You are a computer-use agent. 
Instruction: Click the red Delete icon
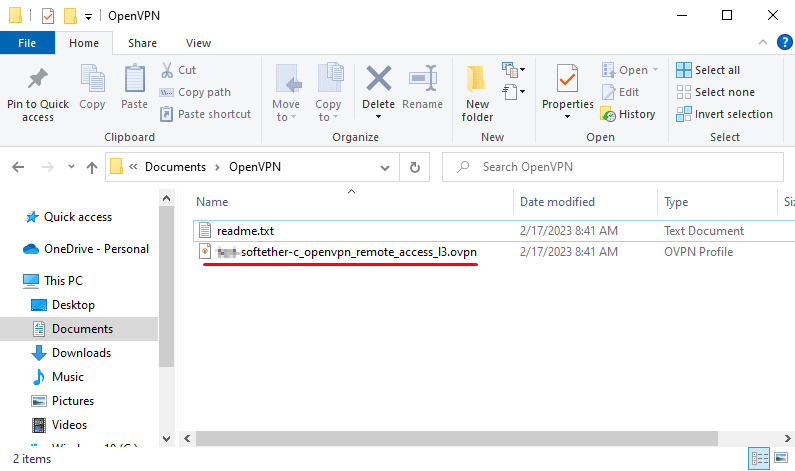pyautogui.click(x=378, y=79)
